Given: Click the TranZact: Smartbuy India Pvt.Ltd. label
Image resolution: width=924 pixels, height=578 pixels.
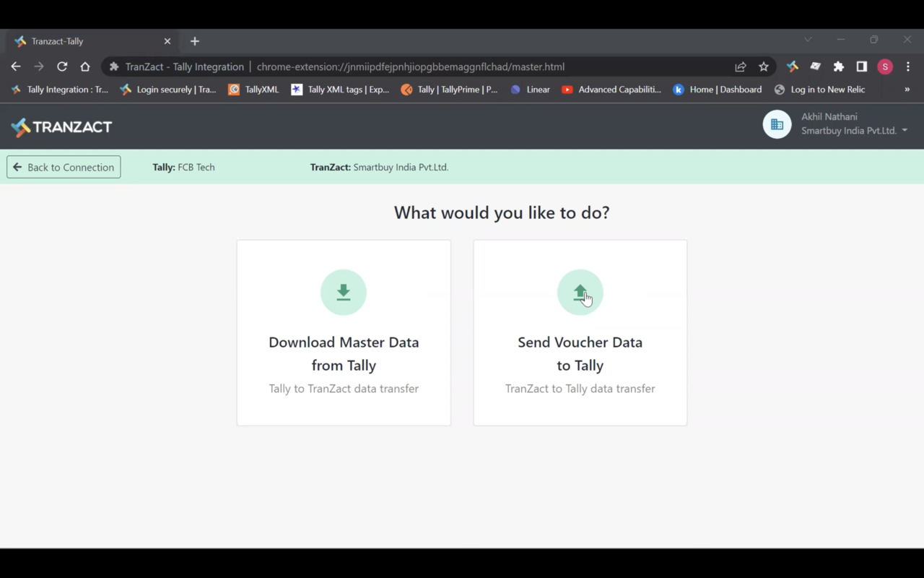Looking at the screenshot, I should click(x=380, y=167).
